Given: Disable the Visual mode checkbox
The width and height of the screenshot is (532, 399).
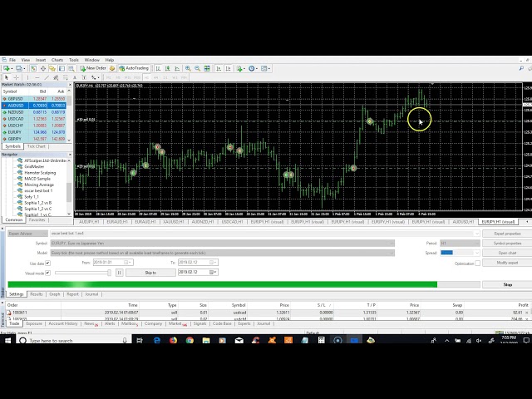Looking at the screenshot, I should 48,273.
